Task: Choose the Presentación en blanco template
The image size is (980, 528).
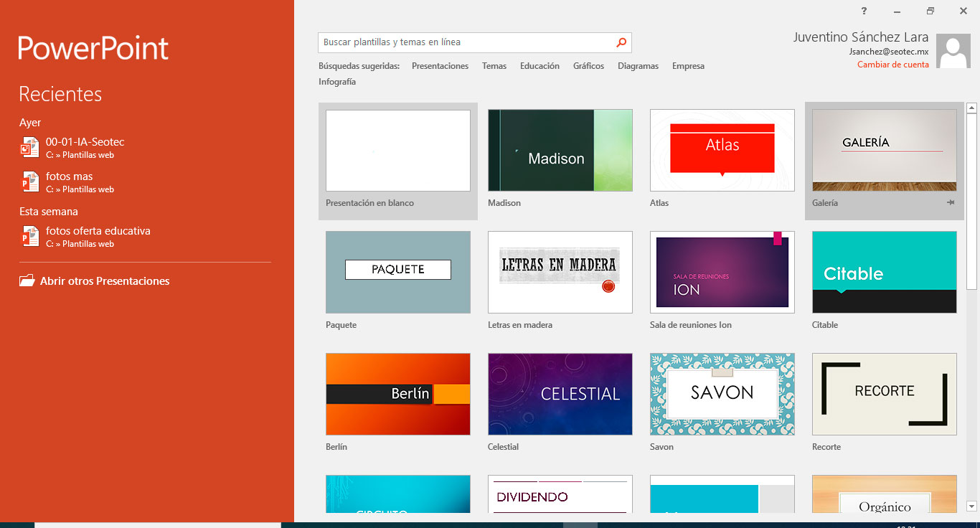Action: click(x=398, y=151)
